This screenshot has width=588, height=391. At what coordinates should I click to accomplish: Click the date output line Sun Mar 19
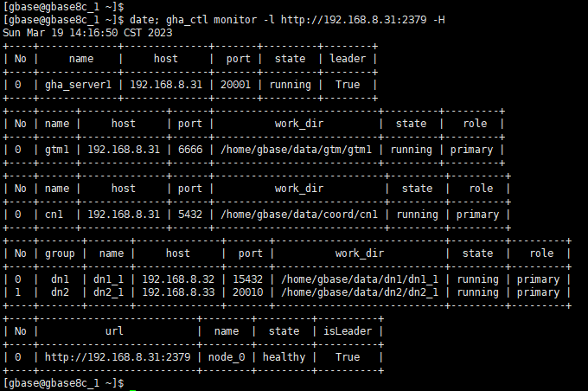coord(87,33)
